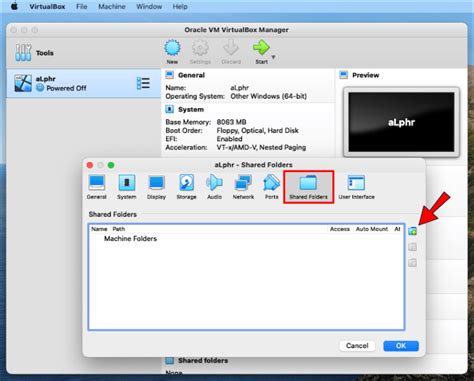
Task: Click the Shared folders section icon in details
Action: (170, 360)
